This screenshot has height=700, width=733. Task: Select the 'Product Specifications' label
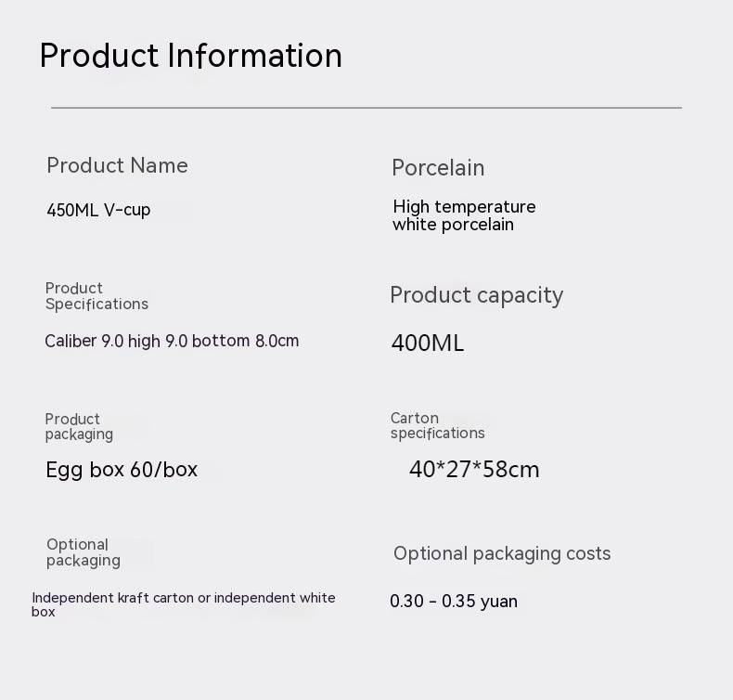click(x=96, y=296)
